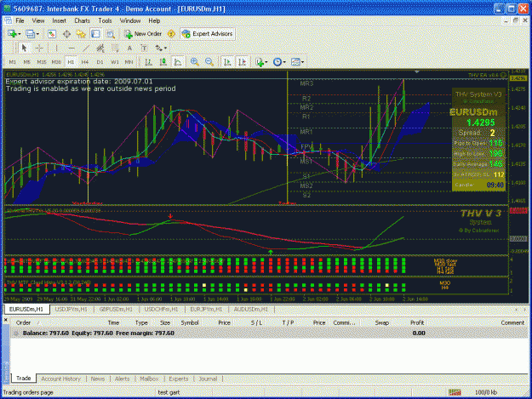Sort trades by Comment column
This screenshot has height=399, width=532.
[512, 323]
